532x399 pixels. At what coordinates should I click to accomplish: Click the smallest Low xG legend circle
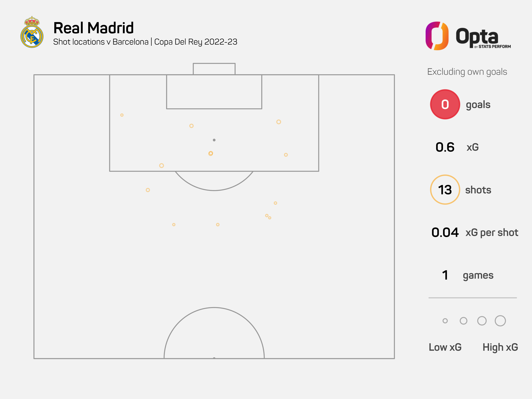445,321
